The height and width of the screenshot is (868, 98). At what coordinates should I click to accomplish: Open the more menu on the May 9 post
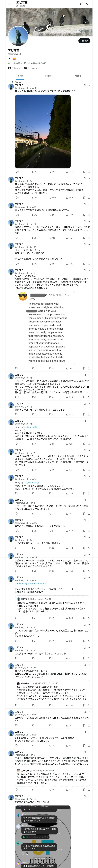89,204
